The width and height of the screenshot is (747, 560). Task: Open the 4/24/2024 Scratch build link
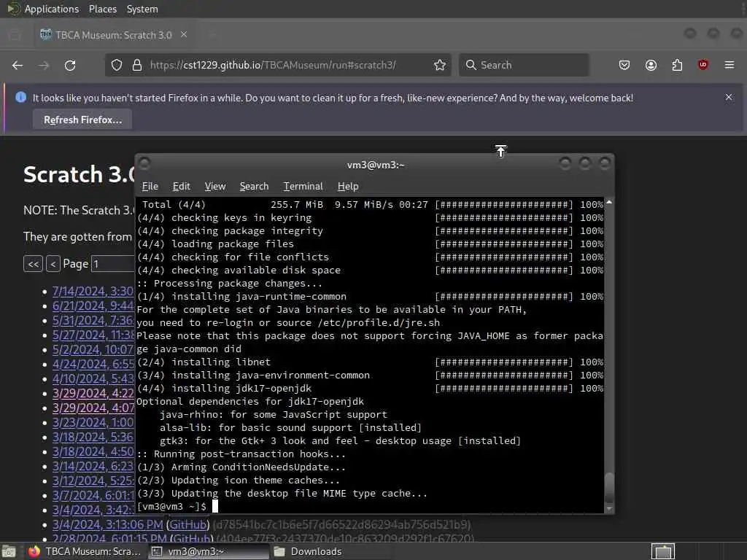coord(93,365)
